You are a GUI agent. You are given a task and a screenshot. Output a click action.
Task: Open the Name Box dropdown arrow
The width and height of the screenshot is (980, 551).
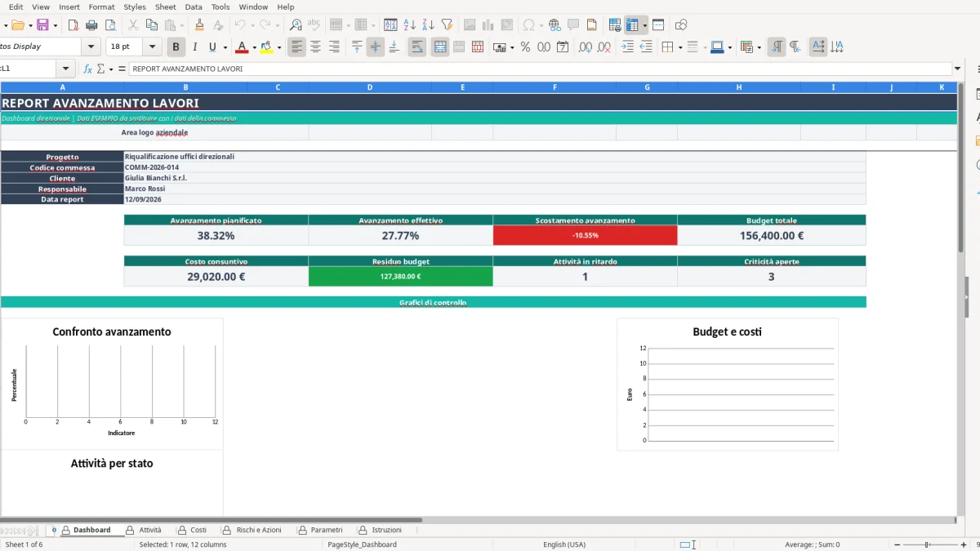pos(65,69)
